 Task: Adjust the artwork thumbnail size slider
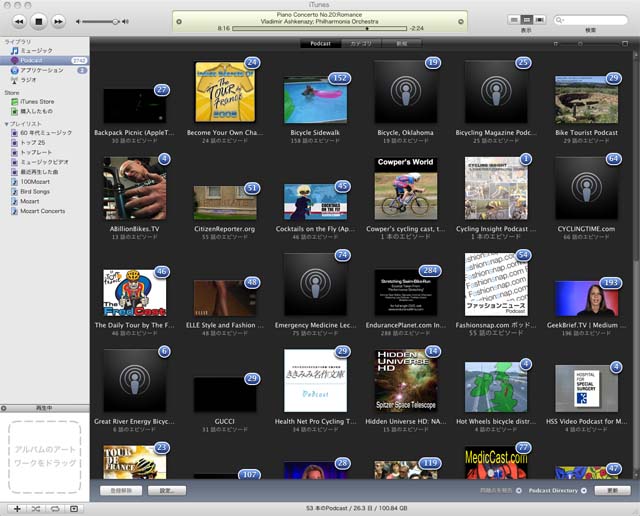click(580, 44)
